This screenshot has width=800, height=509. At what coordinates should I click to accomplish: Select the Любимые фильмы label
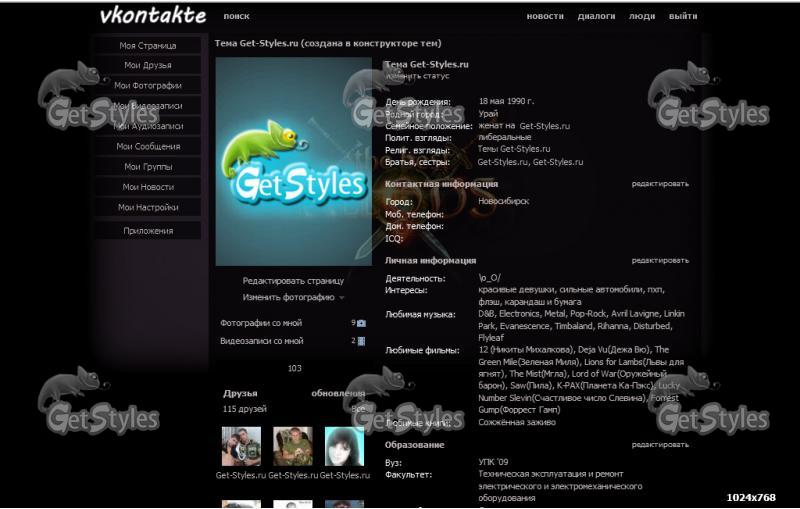coord(422,350)
